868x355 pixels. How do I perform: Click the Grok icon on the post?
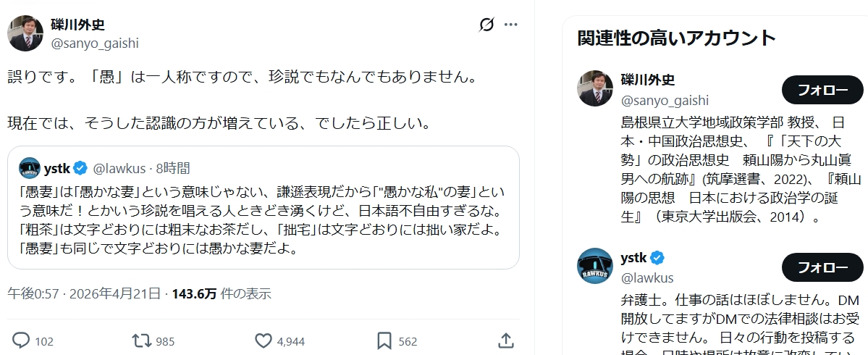point(486,25)
